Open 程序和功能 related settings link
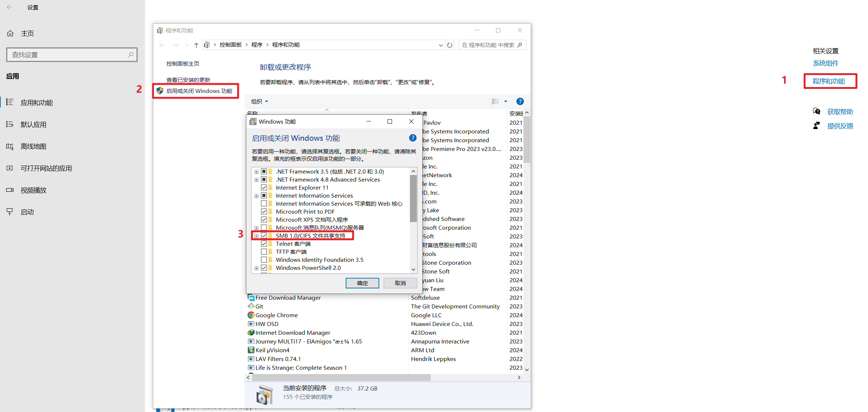868x412 pixels. click(x=829, y=81)
